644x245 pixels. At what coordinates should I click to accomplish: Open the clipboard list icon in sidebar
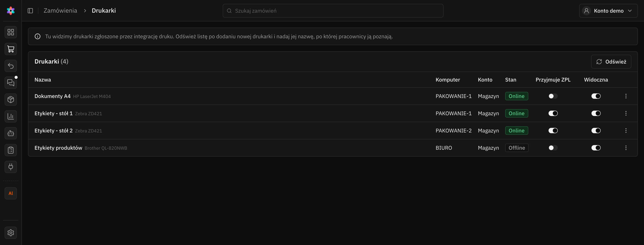[11, 150]
